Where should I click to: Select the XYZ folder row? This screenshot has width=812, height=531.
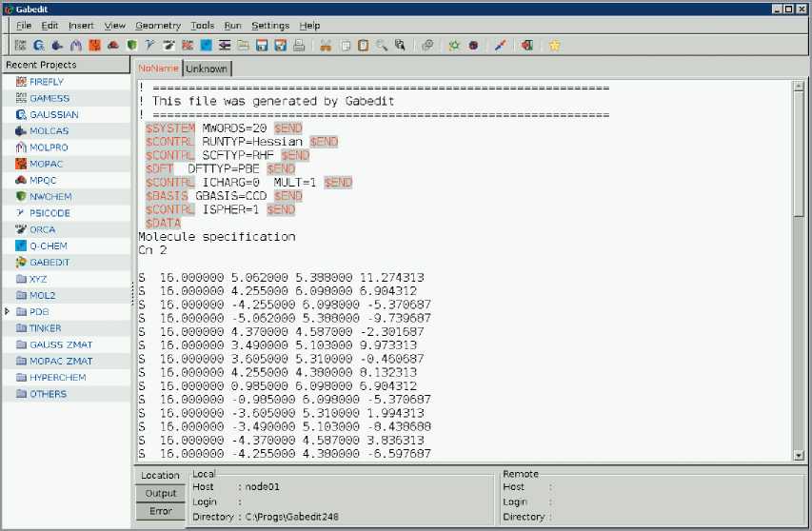point(67,279)
